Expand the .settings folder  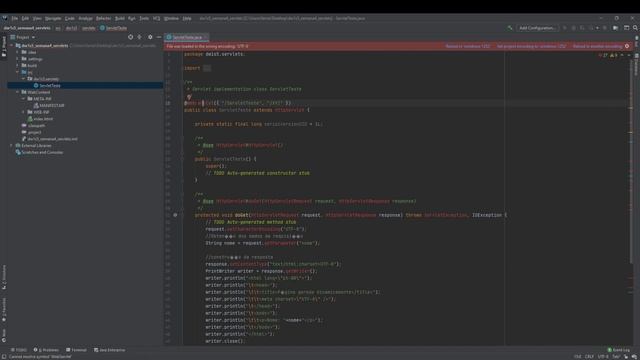coord(18,59)
